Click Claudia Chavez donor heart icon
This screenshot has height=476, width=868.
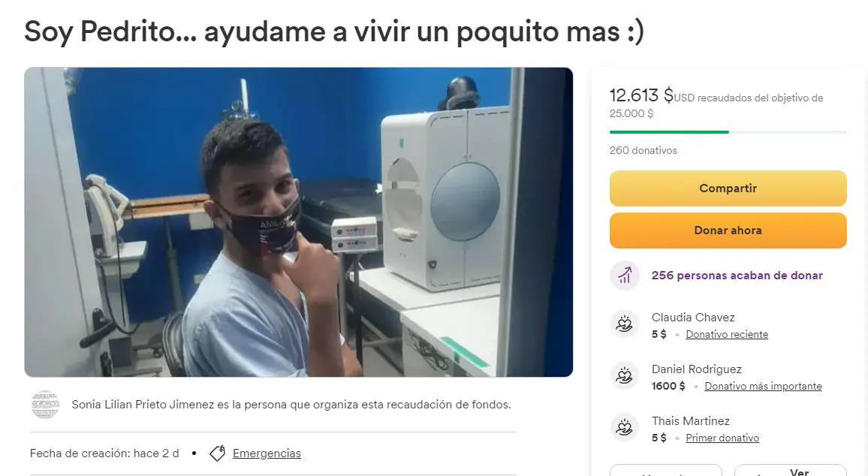click(x=625, y=324)
